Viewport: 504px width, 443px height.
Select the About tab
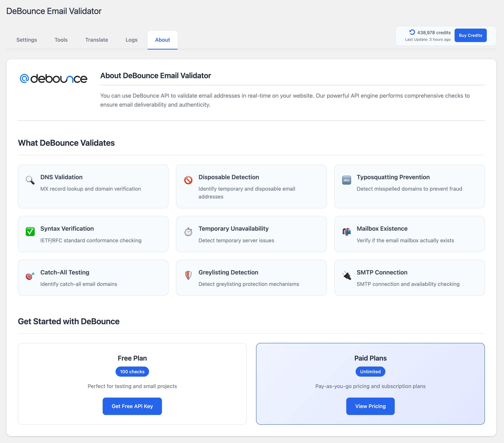[162, 40]
